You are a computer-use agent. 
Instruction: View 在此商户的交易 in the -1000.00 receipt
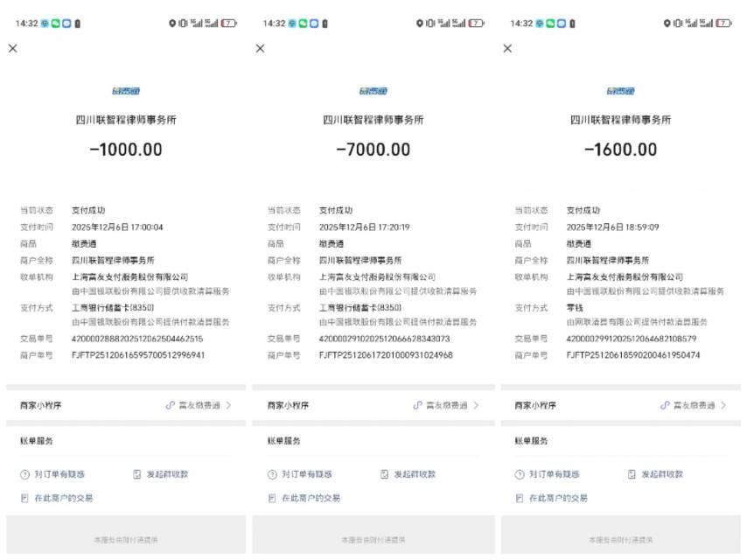[x=58, y=498]
